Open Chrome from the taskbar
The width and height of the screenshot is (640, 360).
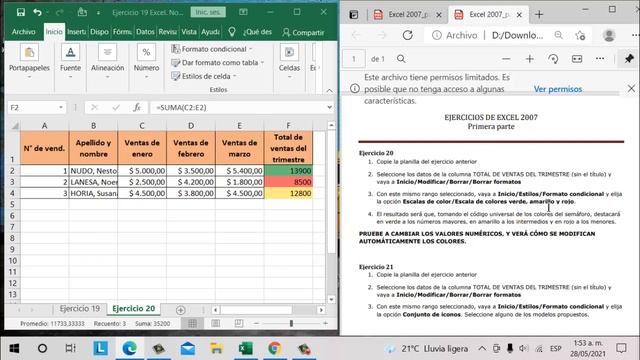(x=275, y=349)
